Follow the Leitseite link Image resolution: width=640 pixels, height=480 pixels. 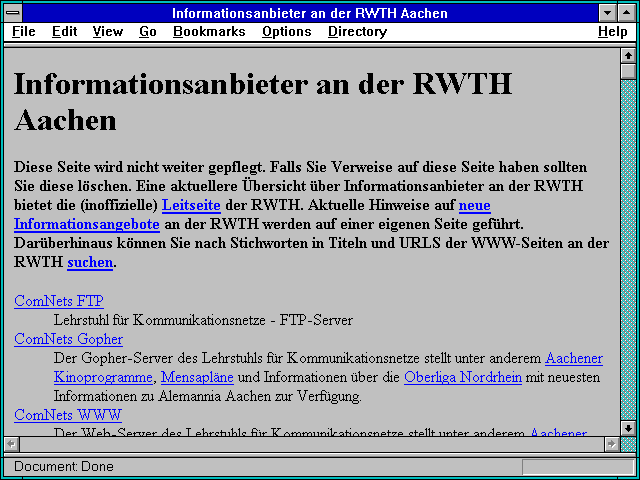191,205
